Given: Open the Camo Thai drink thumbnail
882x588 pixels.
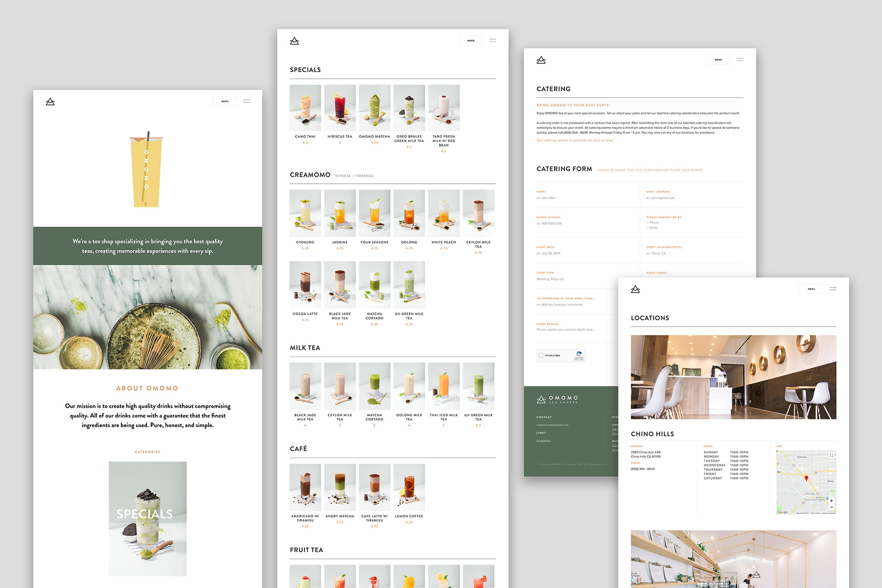Looking at the screenshot, I should tap(305, 108).
